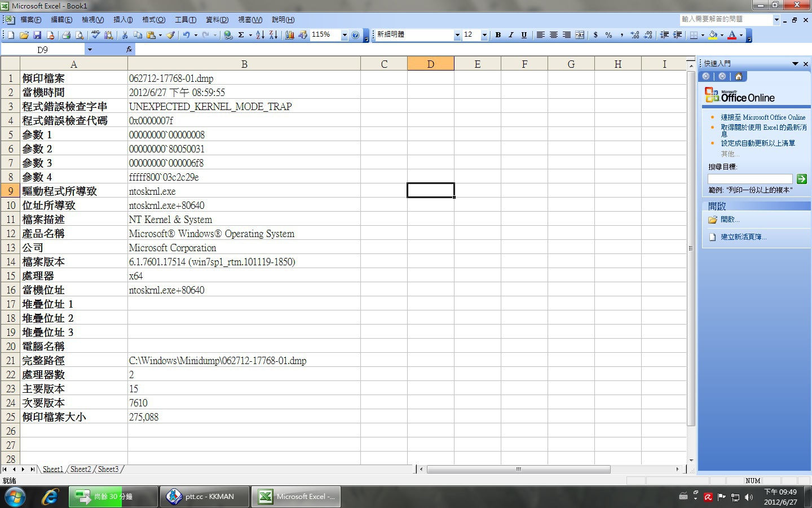This screenshot has width=812, height=508.
Task: Click the Permission icon next to Save
Action: coord(50,35)
